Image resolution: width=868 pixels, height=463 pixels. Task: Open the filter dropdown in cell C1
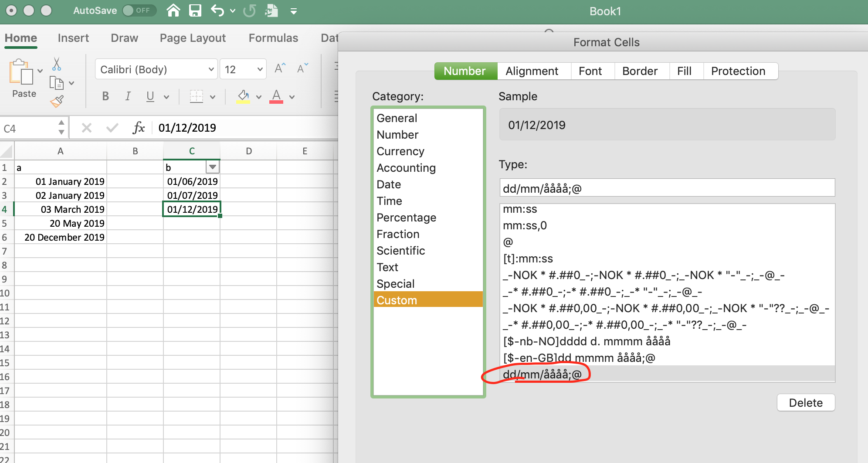click(x=212, y=167)
